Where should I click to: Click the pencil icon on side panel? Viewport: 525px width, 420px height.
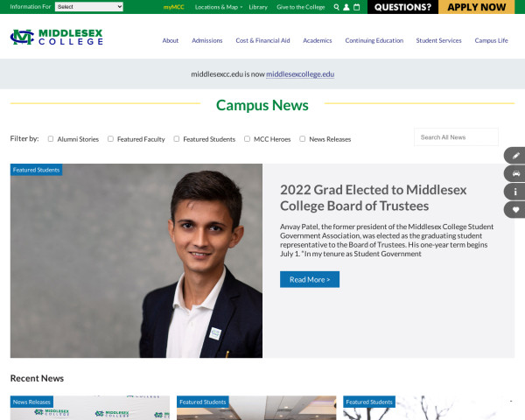515,156
